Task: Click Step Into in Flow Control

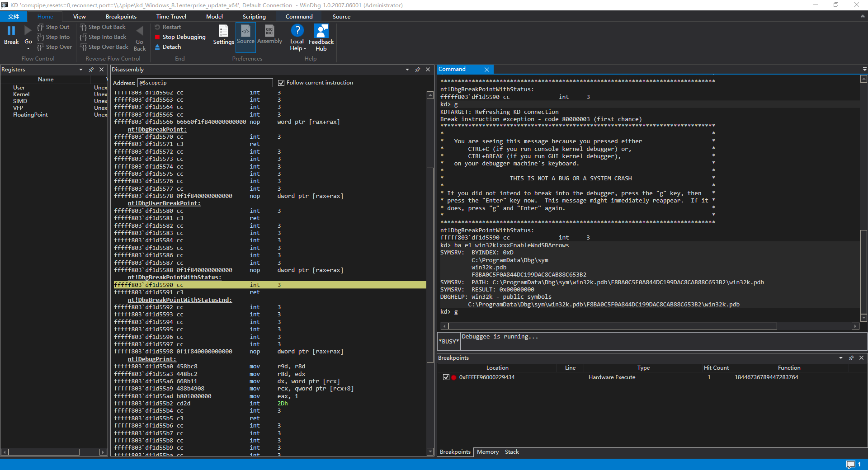Action: click(x=54, y=37)
